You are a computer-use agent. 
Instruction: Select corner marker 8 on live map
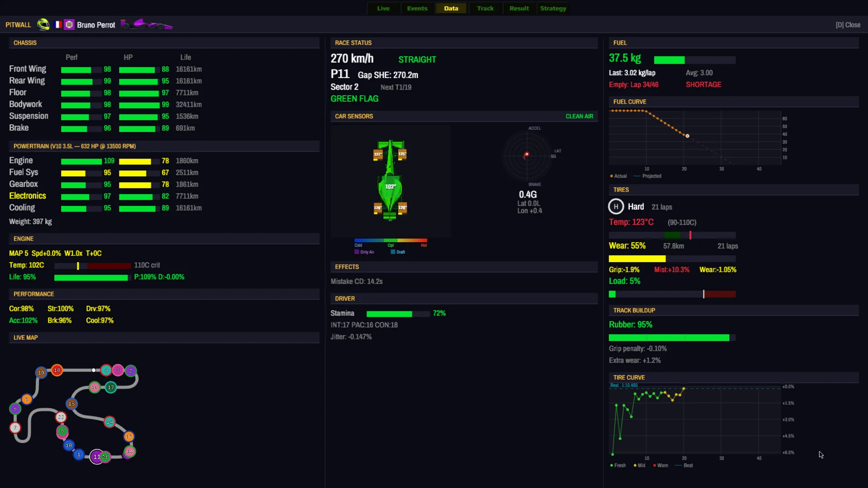click(62, 431)
